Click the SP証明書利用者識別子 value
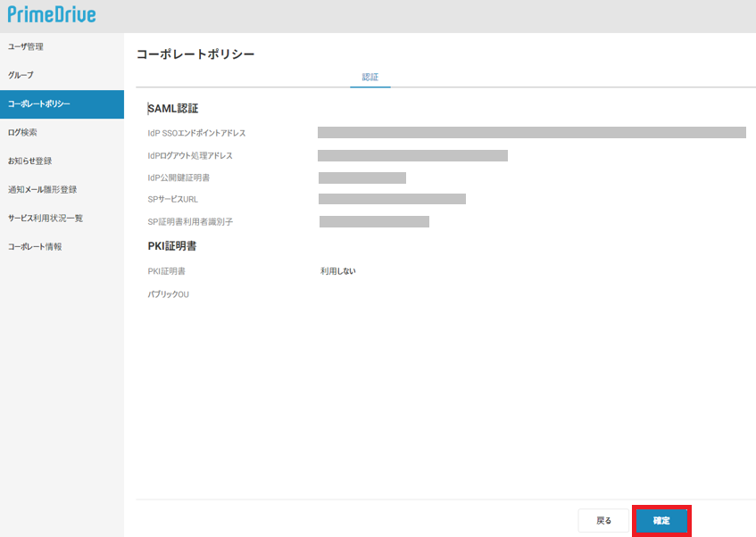The height and width of the screenshot is (537, 756). [374, 221]
